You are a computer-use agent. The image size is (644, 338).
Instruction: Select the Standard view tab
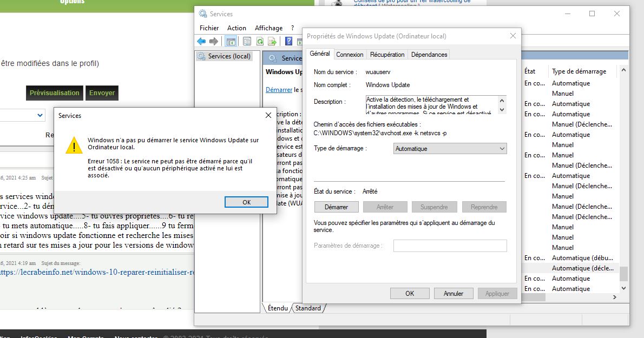[x=308, y=308]
